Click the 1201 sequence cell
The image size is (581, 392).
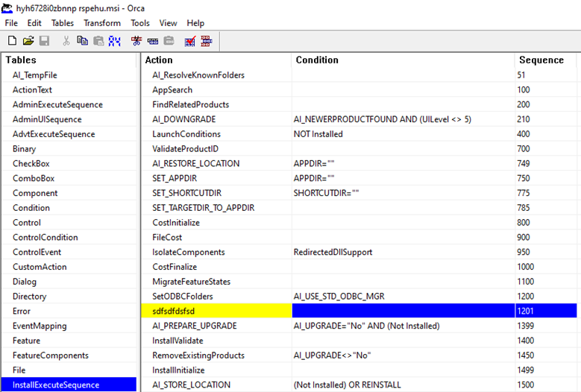pos(546,311)
